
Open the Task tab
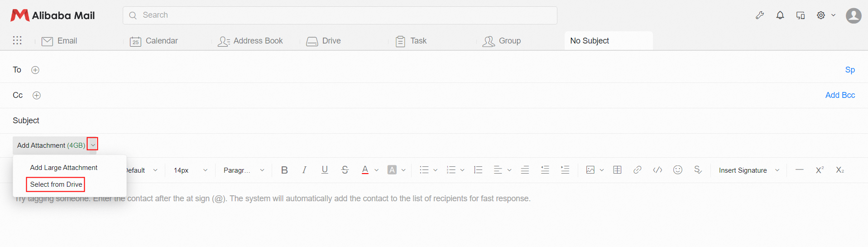coord(411,41)
